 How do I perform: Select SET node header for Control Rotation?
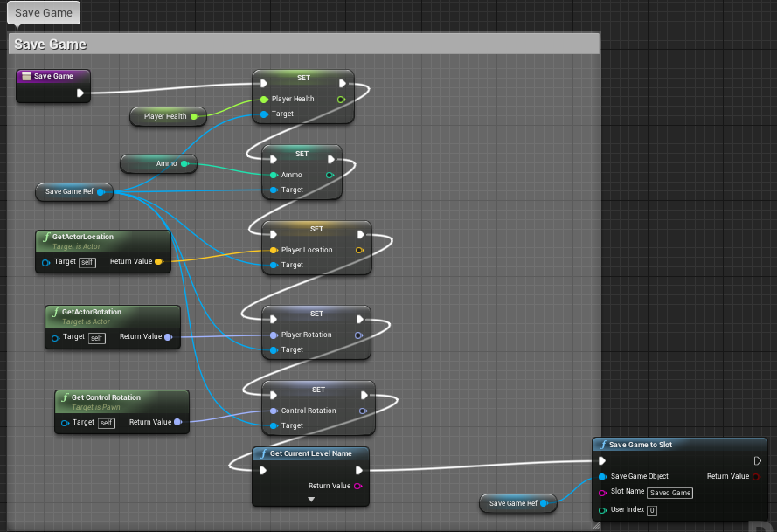(x=318, y=390)
